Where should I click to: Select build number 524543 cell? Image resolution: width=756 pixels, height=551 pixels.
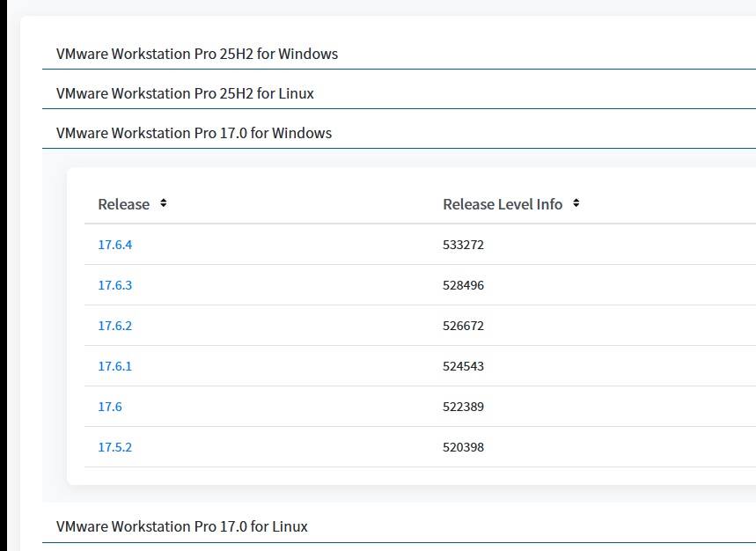[463, 366]
